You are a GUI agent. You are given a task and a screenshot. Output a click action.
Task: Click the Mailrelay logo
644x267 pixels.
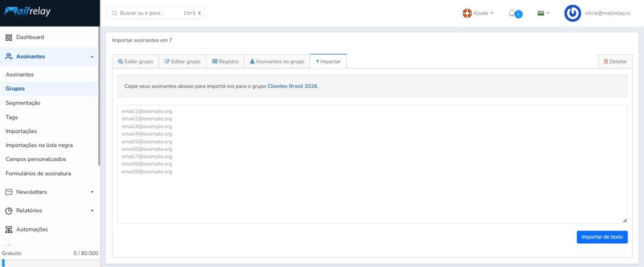(27, 12)
